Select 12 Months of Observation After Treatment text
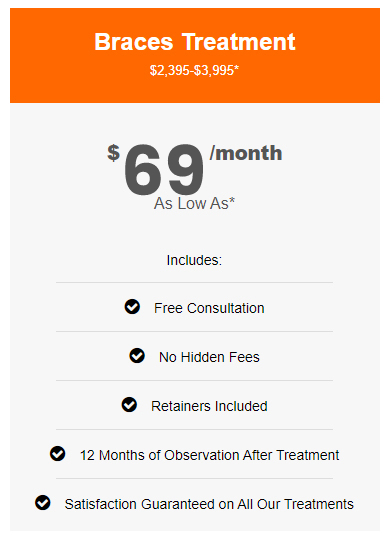The image size is (390, 543). point(210,455)
